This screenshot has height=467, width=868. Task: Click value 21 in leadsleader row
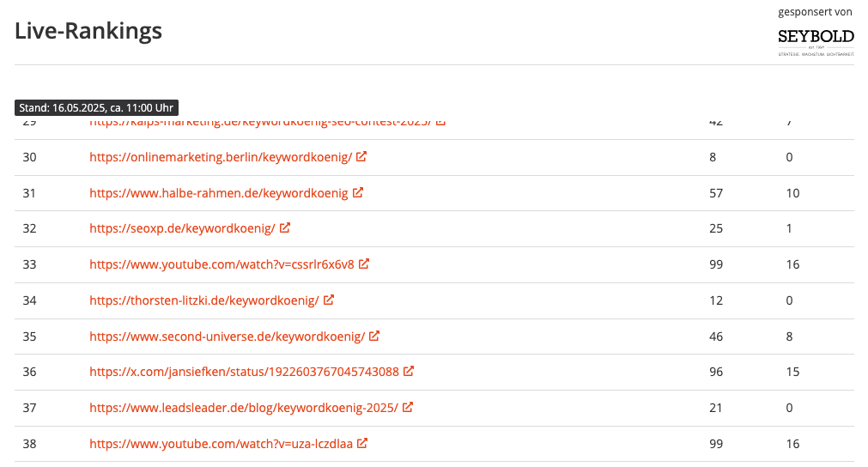tap(716, 408)
